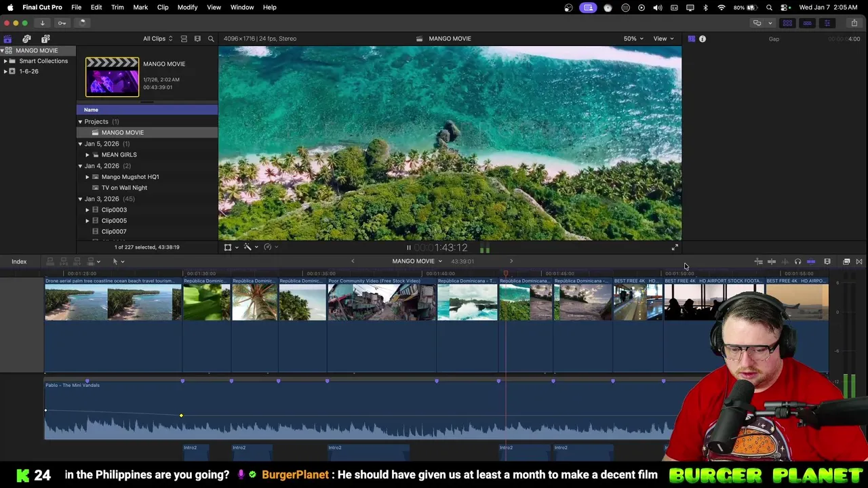Show the Transitions browser
The image size is (868, 488).
point(859,262)
